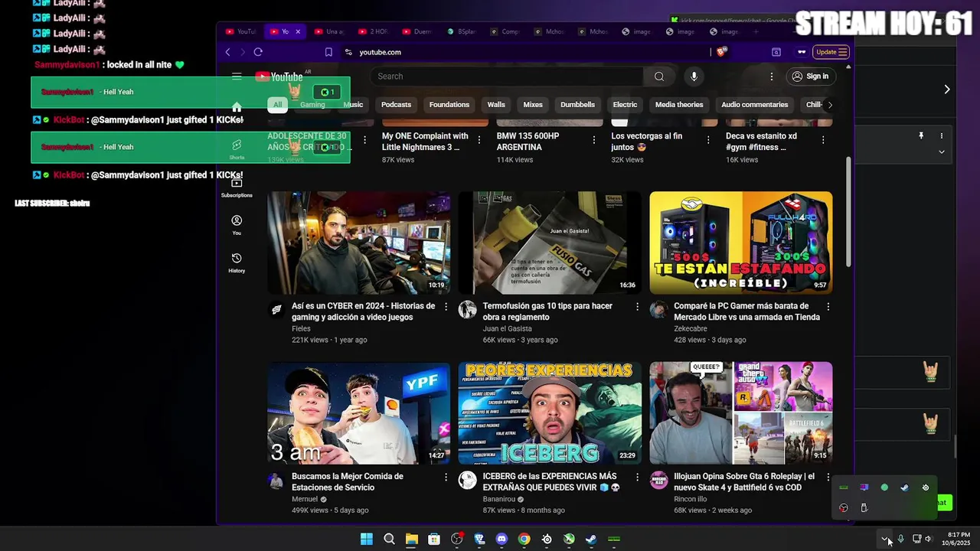The image size is (980, 551).
Task: Switch to the BSplan browser tab
Action: click(461, 31)
